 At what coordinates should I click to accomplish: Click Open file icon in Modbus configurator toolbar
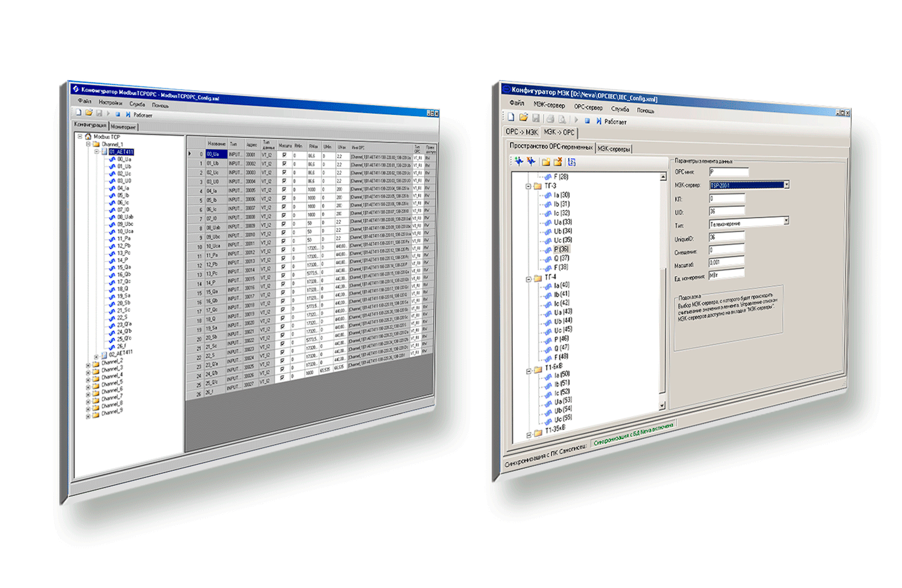(88, 112)
